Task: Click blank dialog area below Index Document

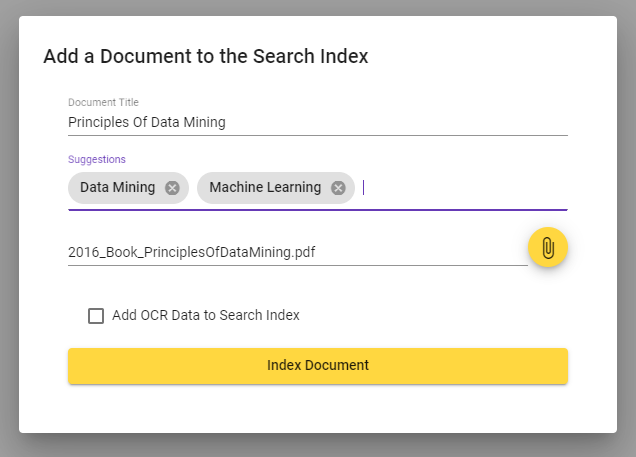Action: 318,409
